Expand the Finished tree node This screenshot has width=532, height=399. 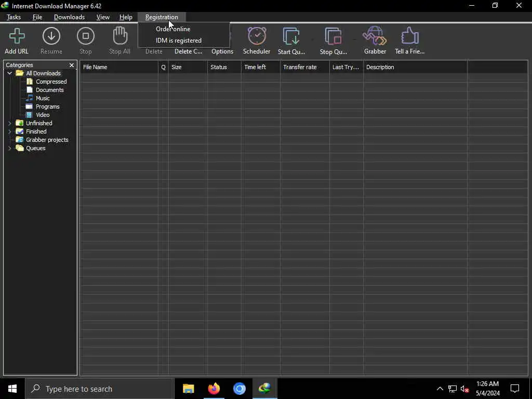pos(10,131)
